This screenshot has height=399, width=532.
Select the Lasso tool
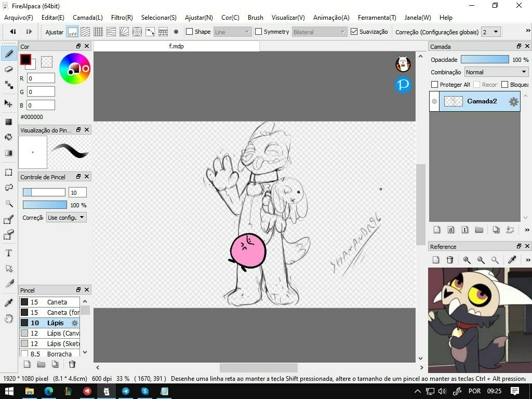(x=9, y=188)
